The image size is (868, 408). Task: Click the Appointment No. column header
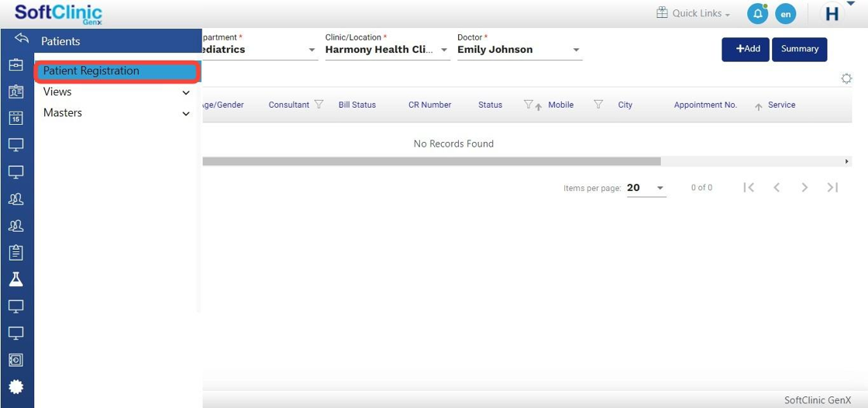tap(705, 105)
